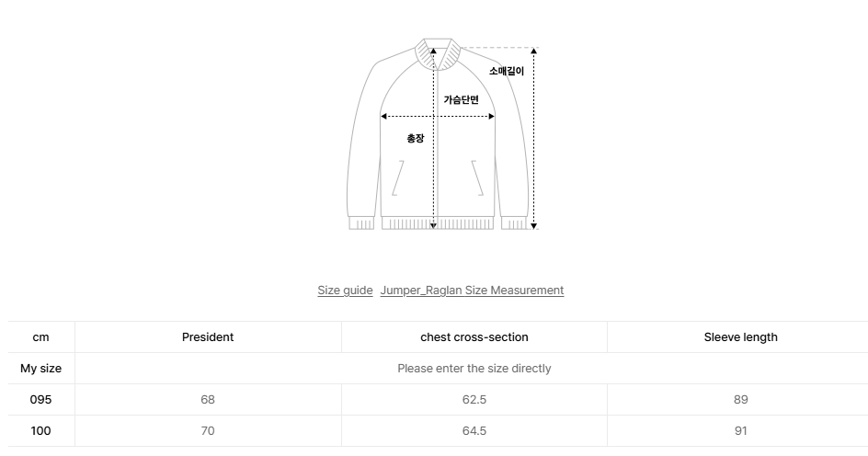Click the 70 value for size 100

coord(208,431)
